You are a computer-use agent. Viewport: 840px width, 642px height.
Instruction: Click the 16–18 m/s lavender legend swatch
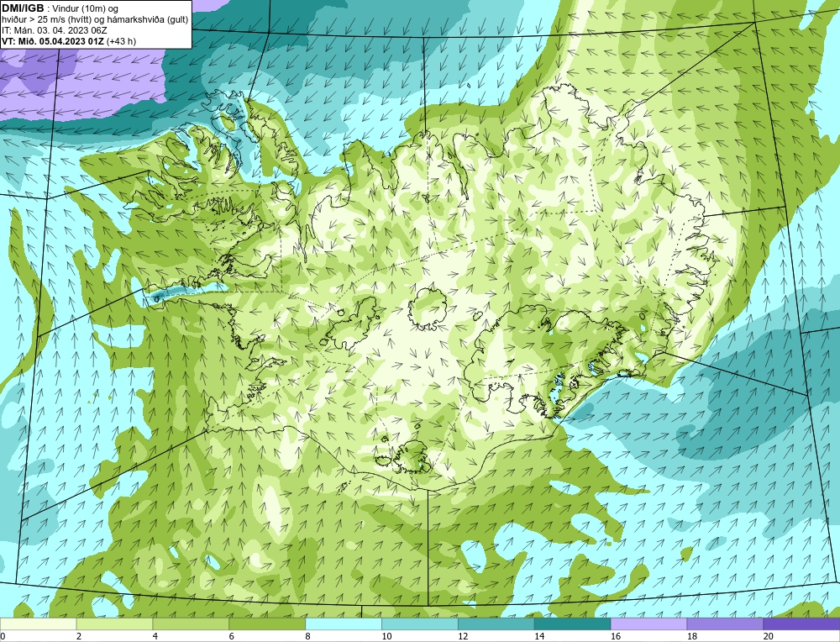pos(648,624)
